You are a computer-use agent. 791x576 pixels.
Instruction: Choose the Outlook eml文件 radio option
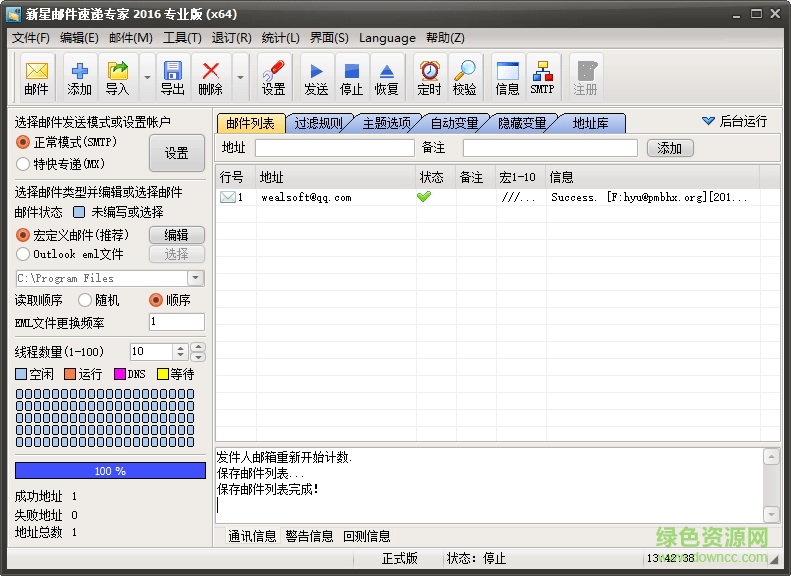[x=23, y=254]
